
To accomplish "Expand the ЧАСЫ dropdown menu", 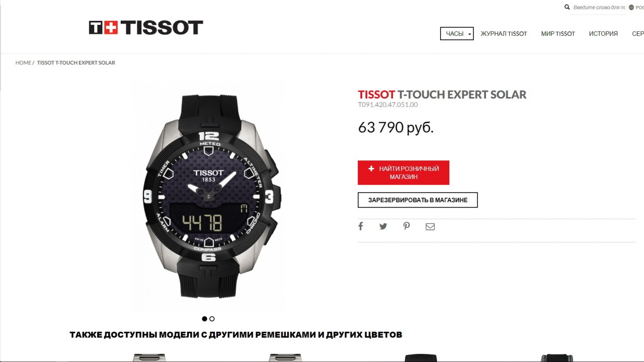I will (x=457, y=34).
